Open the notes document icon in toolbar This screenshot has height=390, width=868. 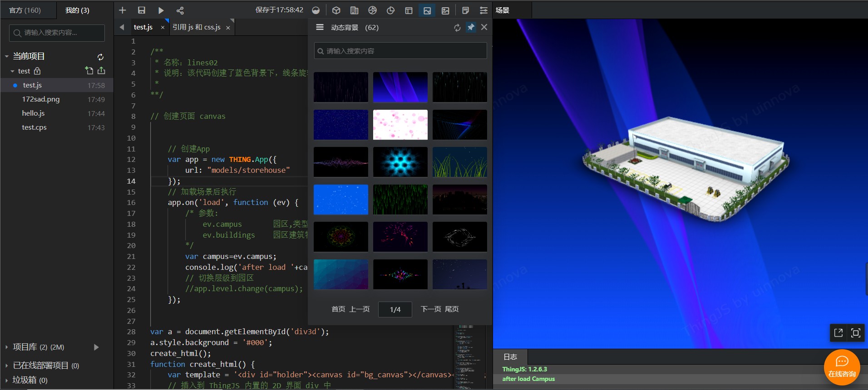(x=465, y=10)
